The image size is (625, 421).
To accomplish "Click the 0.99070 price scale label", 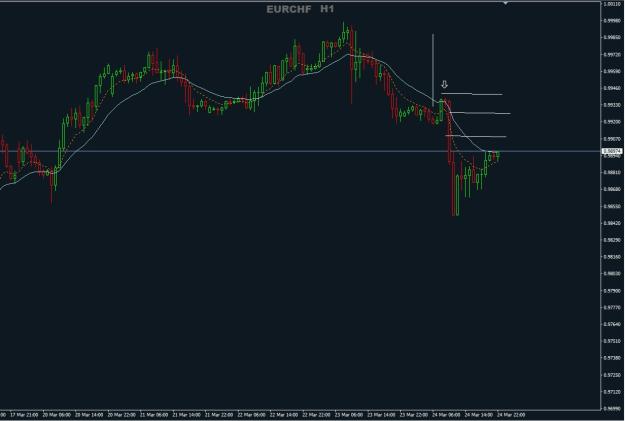I will [613, 139].
